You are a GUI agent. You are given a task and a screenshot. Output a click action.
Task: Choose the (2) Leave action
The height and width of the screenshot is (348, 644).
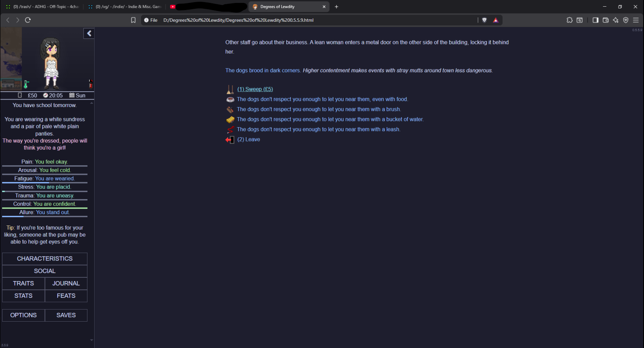point(249,139)
